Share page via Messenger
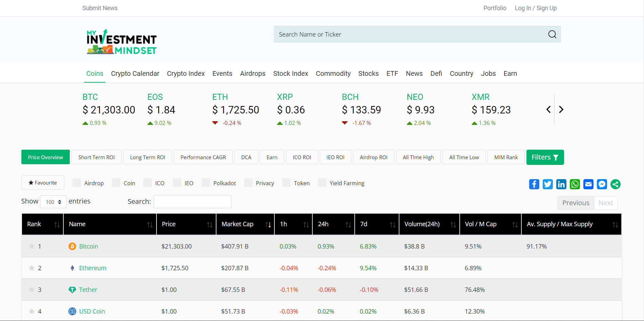 click(602, 184)
